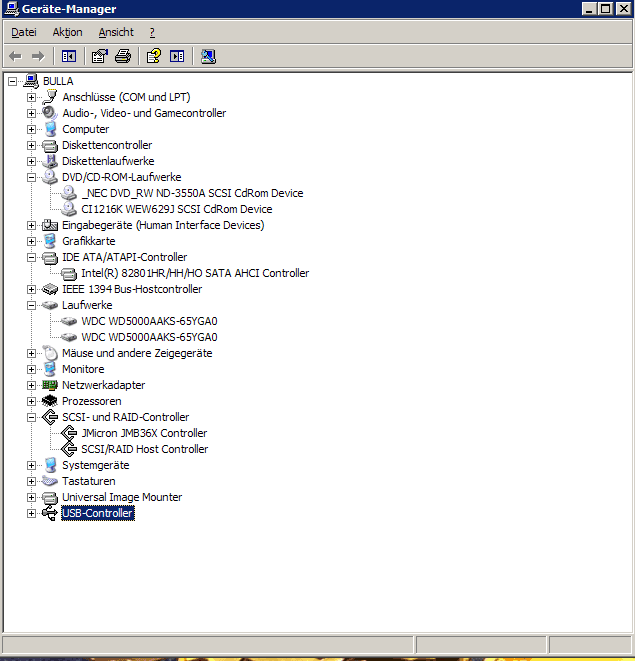Click the BULLA computer icon

point(31,81)
